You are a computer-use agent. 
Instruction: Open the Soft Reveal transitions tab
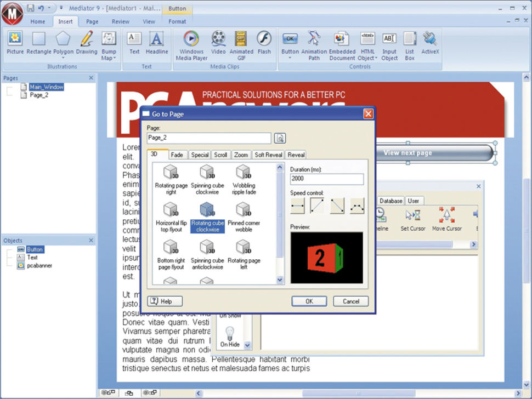coord(268,155)
